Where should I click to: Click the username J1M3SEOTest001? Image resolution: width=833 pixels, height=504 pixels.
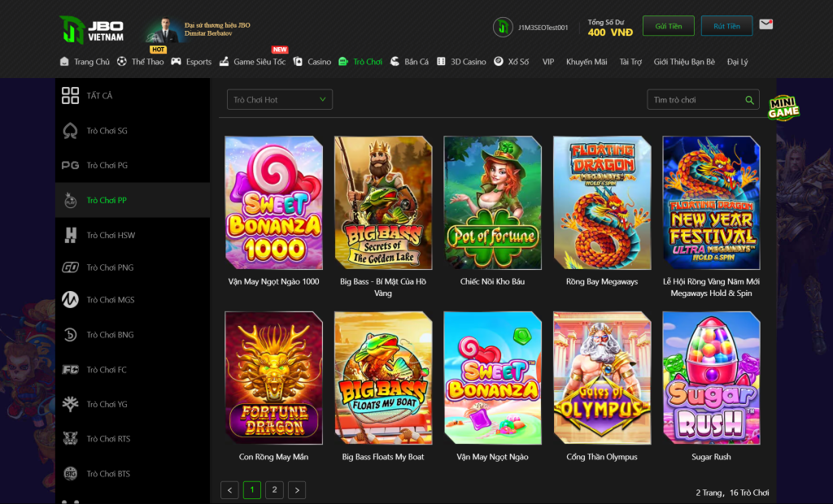543,28
